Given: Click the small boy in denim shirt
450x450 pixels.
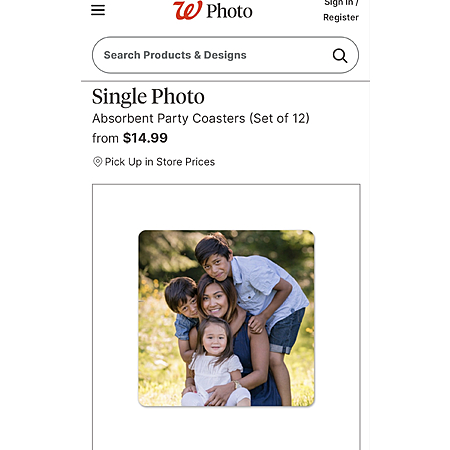Looking at the screenshot, I should click(x=184, y=310).
